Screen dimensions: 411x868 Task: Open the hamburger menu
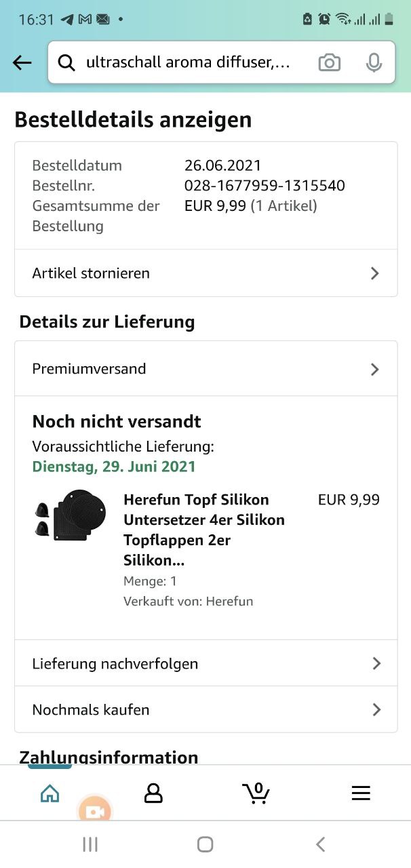361,793
